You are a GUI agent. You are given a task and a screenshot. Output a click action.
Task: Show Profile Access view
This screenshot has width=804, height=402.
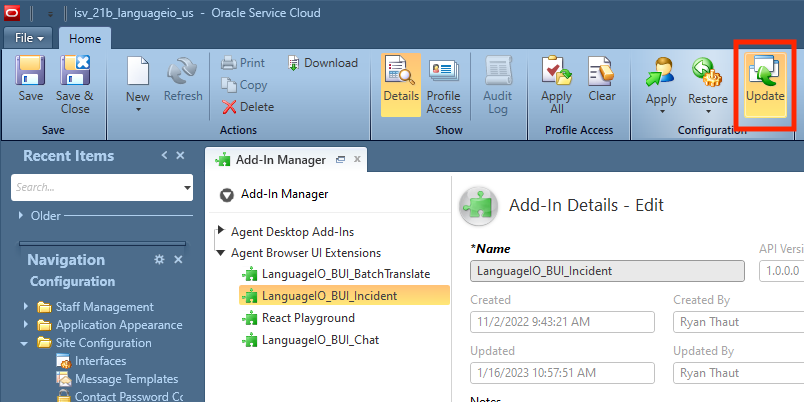tap(444, 85)
